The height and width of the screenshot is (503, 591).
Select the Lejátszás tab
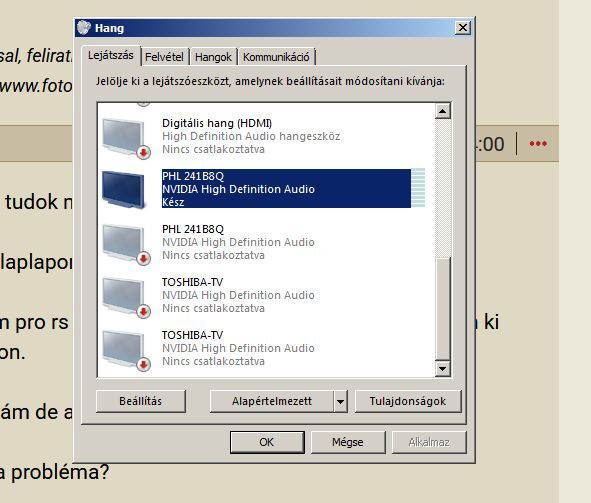click(111, 55)
